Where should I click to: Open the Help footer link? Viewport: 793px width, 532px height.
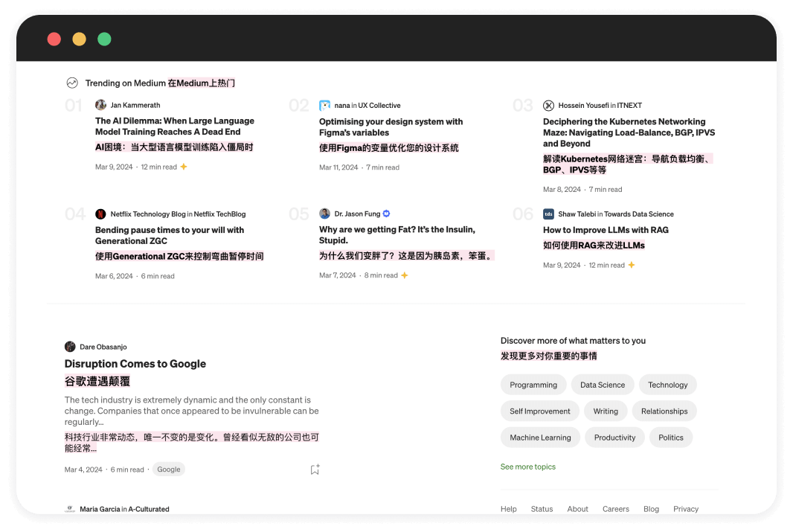(x=509, y=509)
